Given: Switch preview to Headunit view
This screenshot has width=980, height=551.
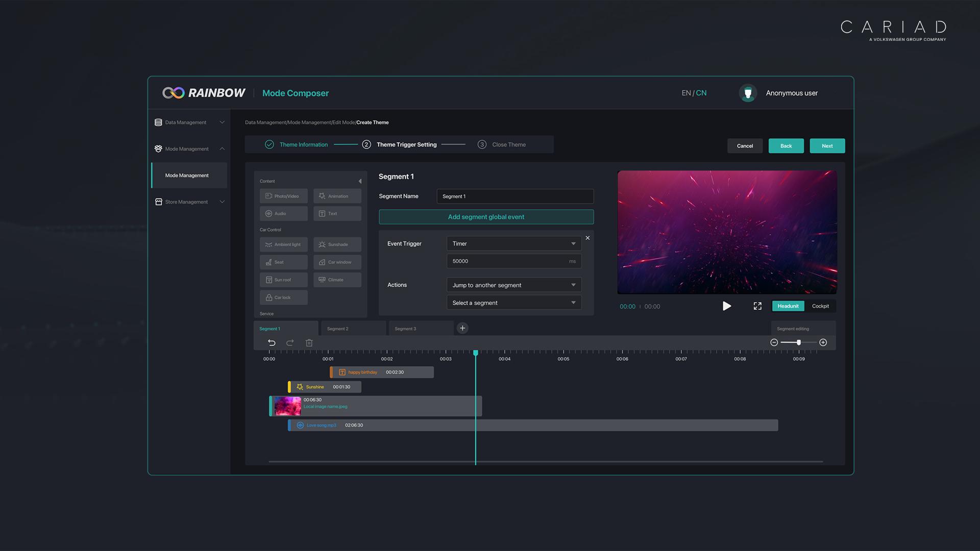Looking at the screenshot, I should 788,306.
